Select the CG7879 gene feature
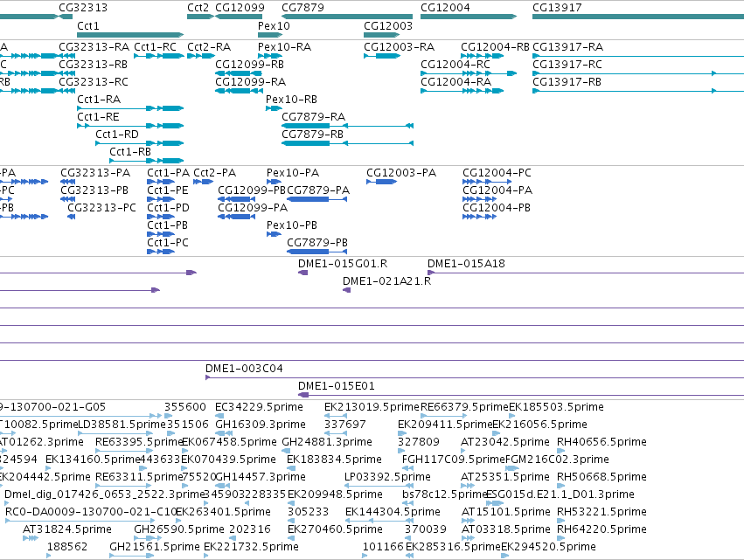 (347, 17)
